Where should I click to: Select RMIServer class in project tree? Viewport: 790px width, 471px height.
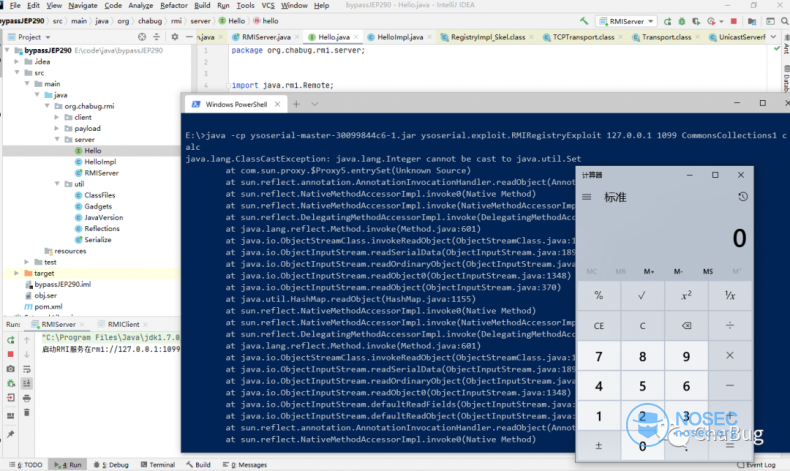click(x=97, y=173)
